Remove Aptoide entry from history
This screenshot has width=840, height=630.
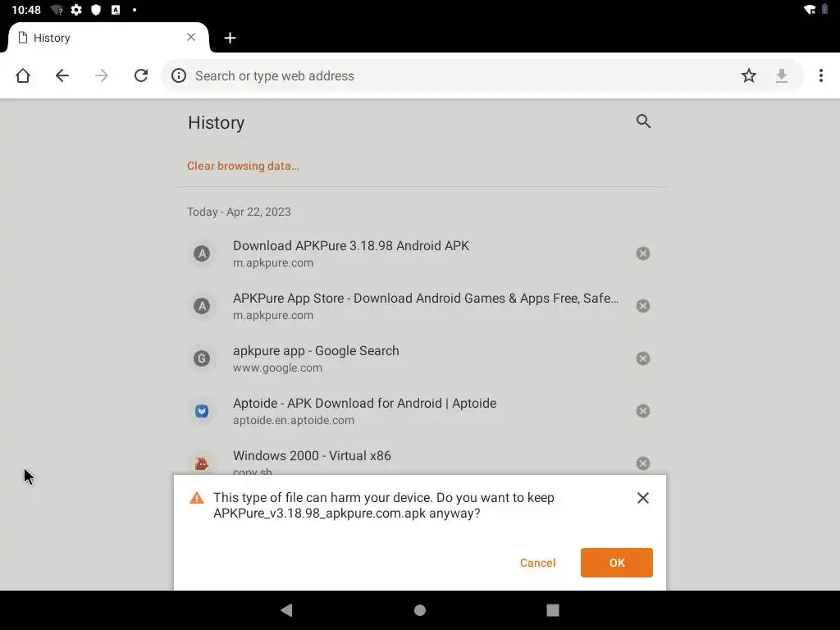643,411
